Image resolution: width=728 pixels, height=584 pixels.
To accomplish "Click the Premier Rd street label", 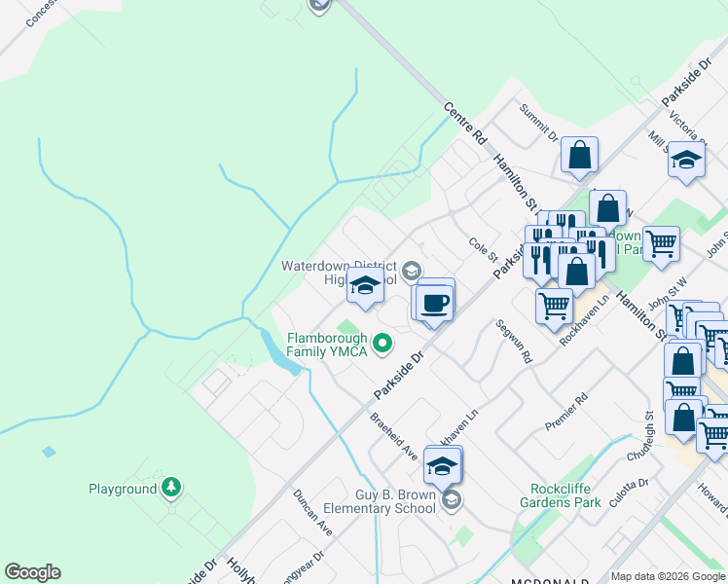I will pos(566,412).
